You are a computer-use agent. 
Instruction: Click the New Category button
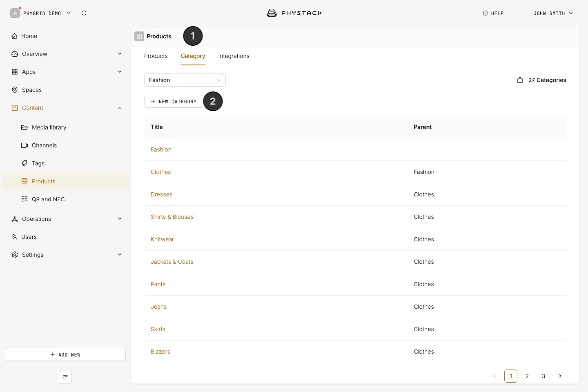pos(174,101)
